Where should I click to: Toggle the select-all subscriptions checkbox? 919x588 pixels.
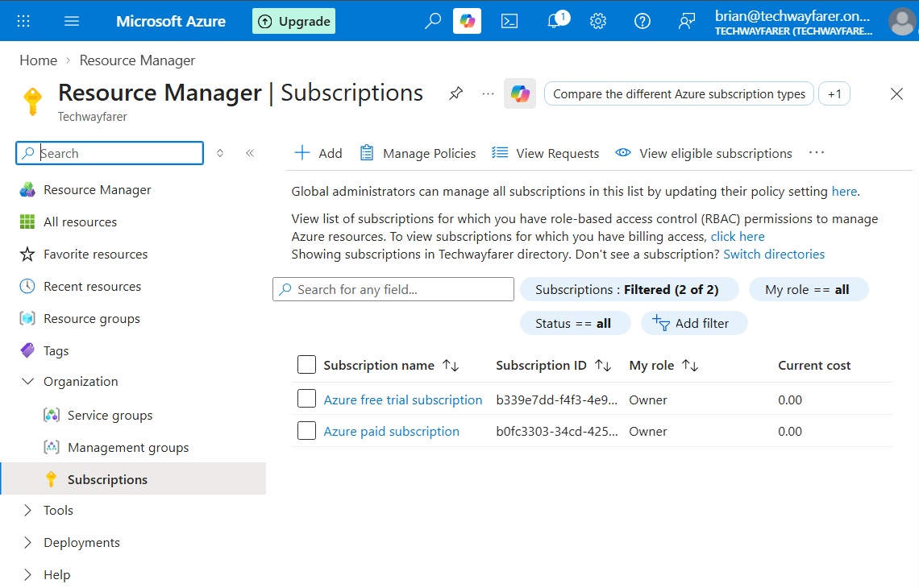(x=306, y=365)
